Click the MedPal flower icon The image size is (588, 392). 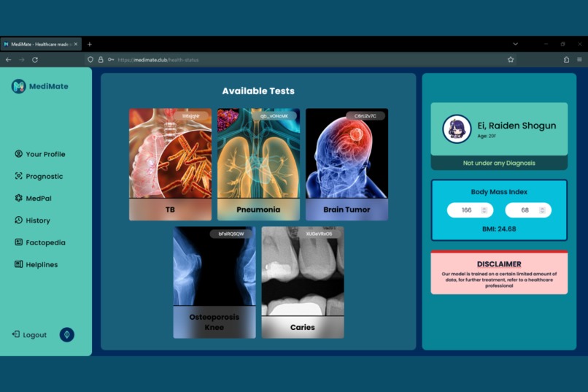18,198
